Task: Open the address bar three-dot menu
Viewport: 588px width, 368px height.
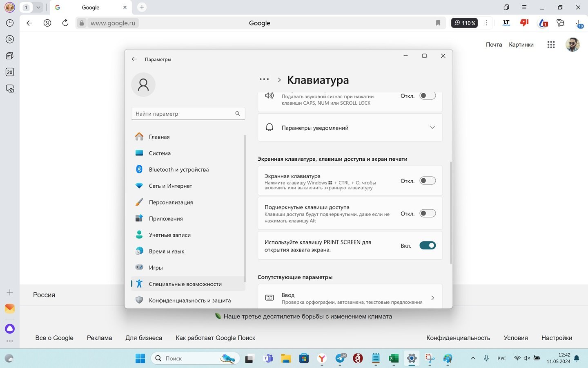Action: [x=486, y=23]
